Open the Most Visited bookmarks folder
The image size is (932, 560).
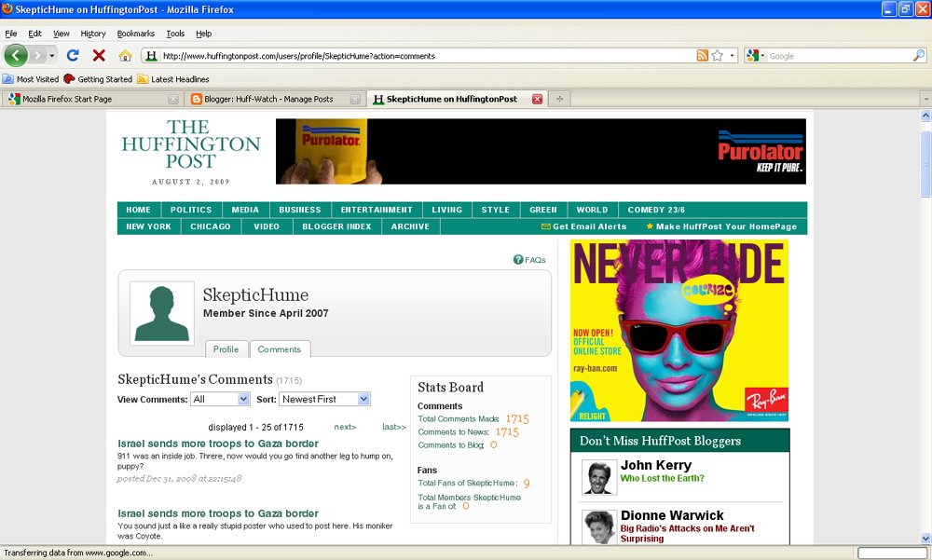pyautogui.click(x=31, y=79)
